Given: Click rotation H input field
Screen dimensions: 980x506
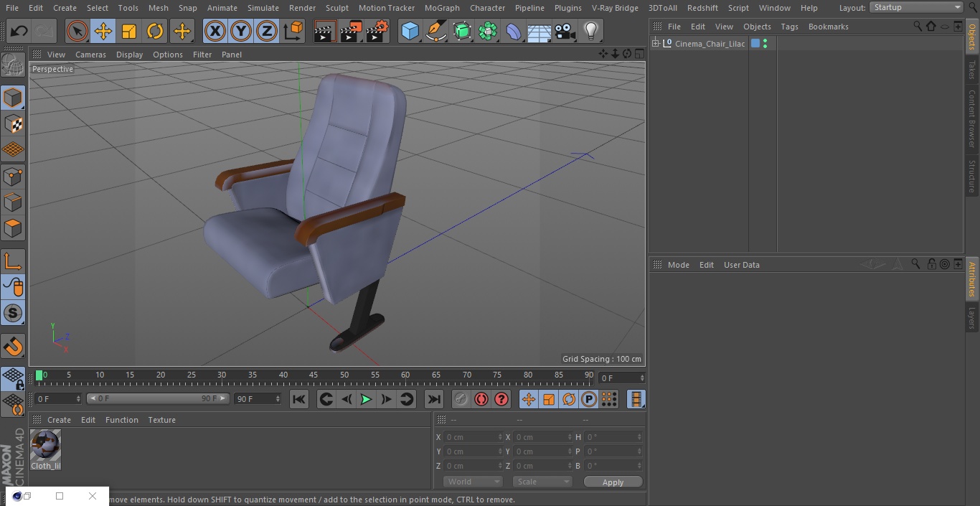Looking at the screenshot, I should coord(614,437).
